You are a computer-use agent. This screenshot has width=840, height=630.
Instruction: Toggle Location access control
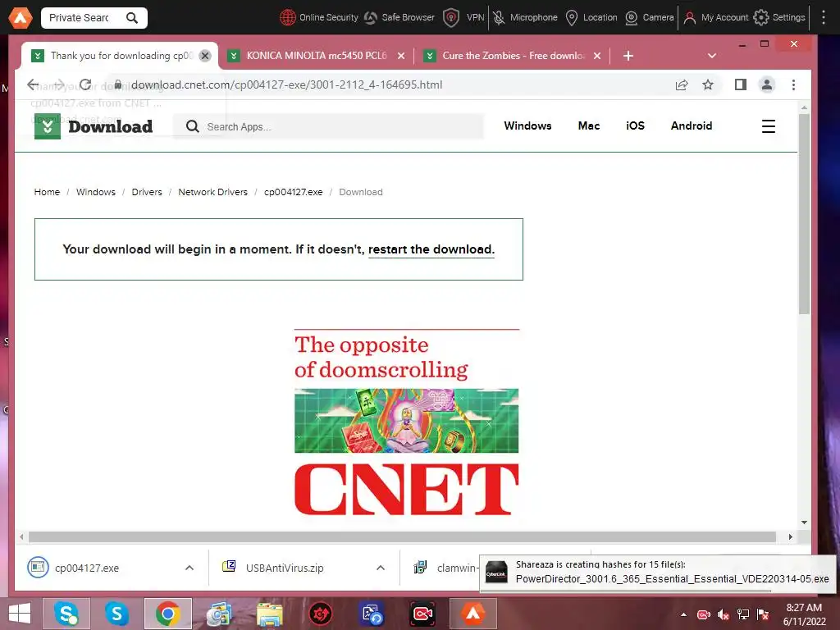coord(591,18)
